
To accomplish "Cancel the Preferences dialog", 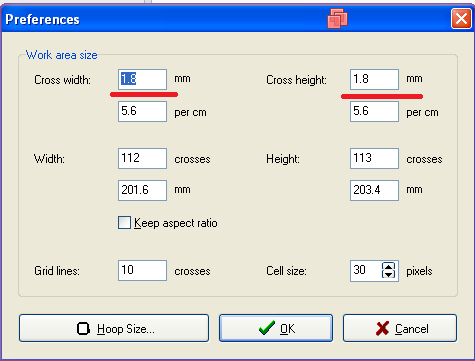I will click(x=400, y=328).
